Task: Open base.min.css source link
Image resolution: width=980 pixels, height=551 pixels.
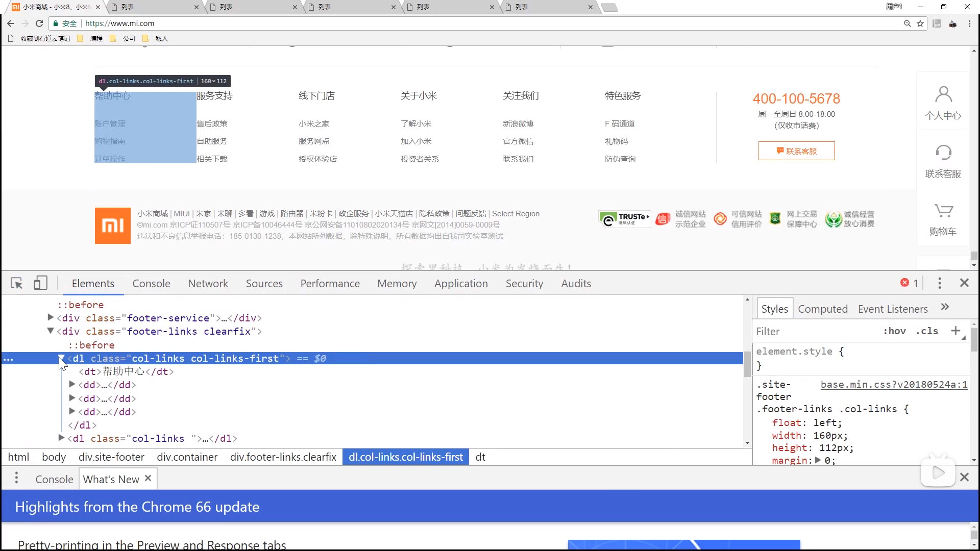Action: click(894, 385)
